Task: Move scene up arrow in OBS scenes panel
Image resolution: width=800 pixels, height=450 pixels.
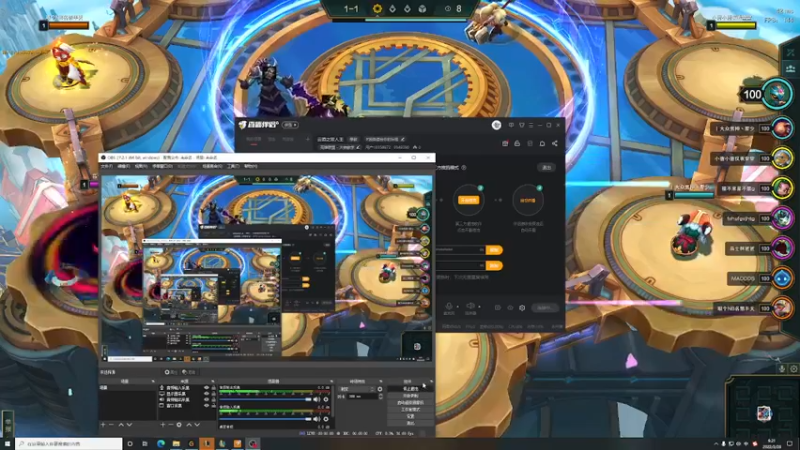Action: click(x=121, y=425)
